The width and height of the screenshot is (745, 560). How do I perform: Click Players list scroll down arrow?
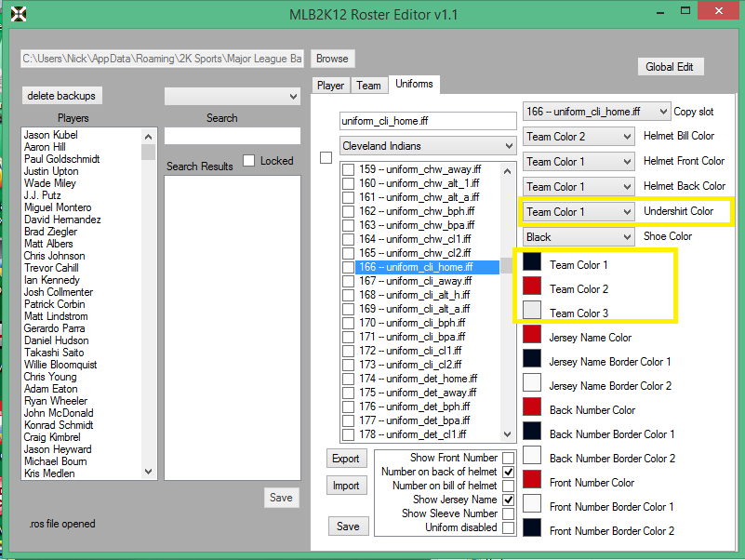148,472
